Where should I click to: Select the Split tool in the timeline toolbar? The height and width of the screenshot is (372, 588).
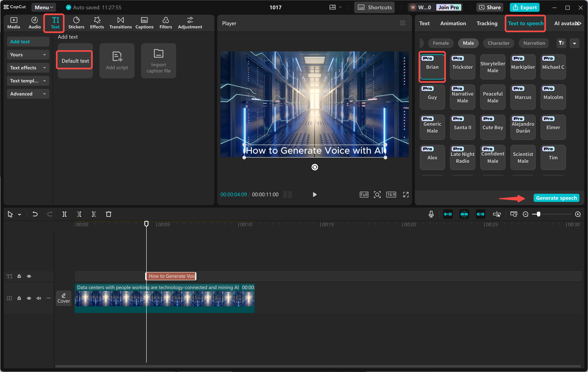[65, 214]
